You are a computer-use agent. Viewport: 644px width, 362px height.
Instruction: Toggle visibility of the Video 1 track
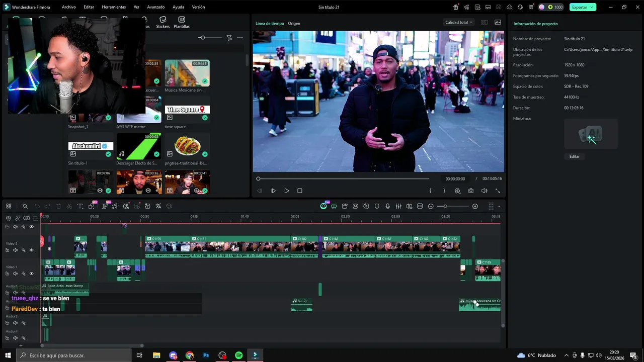pos(31,274)
